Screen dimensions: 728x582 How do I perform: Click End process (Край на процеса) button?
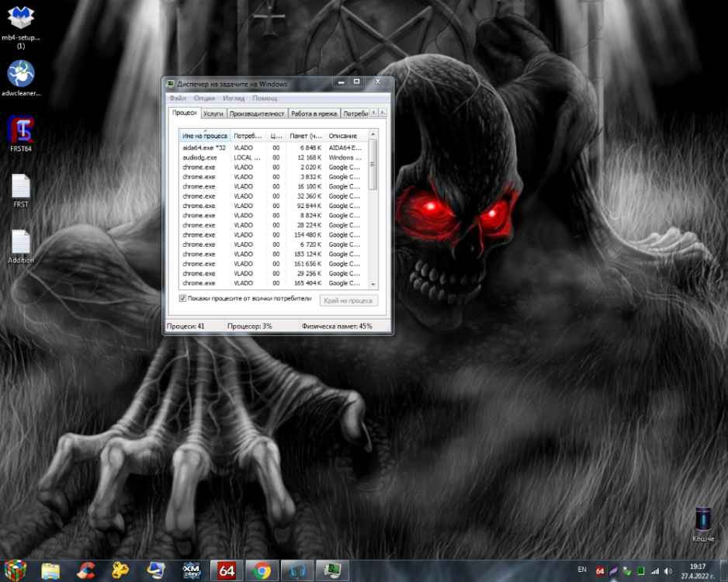[348, 301]
